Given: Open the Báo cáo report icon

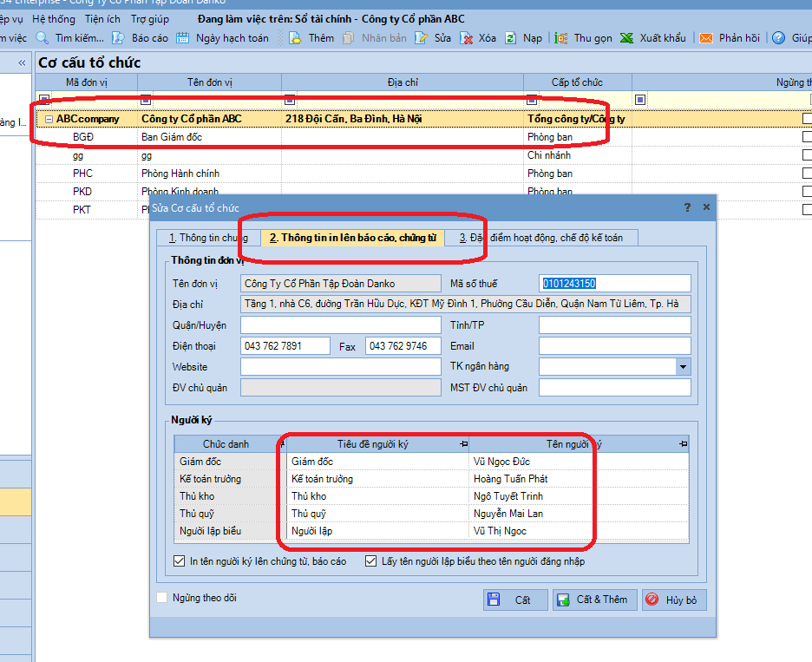Looking at the screenshot, I should 119,38.
